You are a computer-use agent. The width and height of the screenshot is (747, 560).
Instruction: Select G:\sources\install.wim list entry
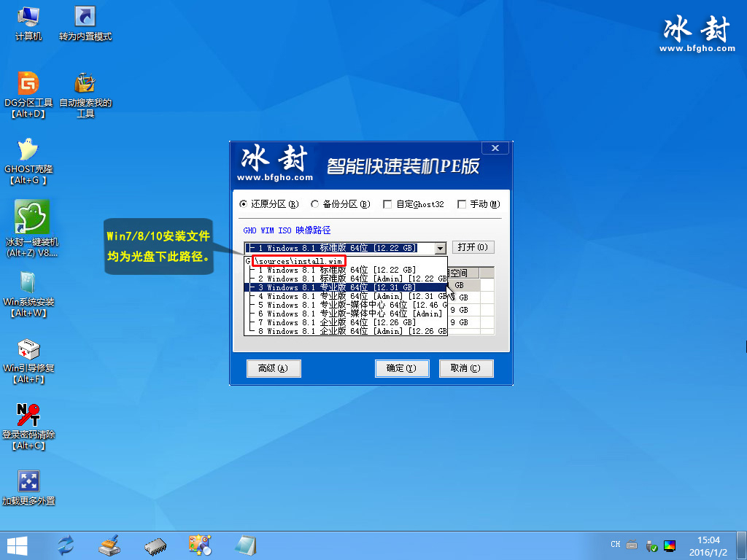coord(345,261)
